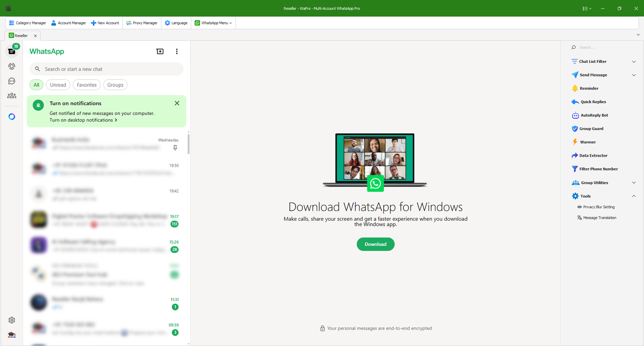Open the AutoReply Bot tool
Image resolution: width=644 pixels, height=346 pixels.
pyautogui.click(x=594, y=115)
